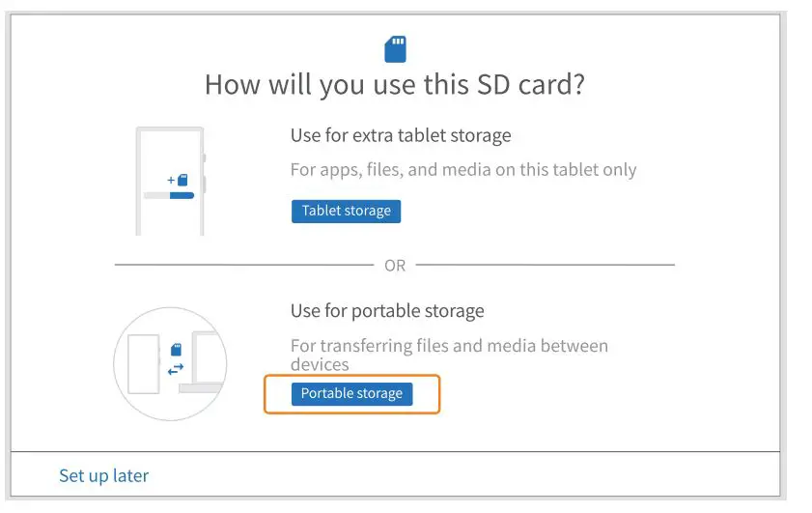Click the SD card icon above transfer arrows
The width and height of the screenshot is (812, 513).
(176, 349)
